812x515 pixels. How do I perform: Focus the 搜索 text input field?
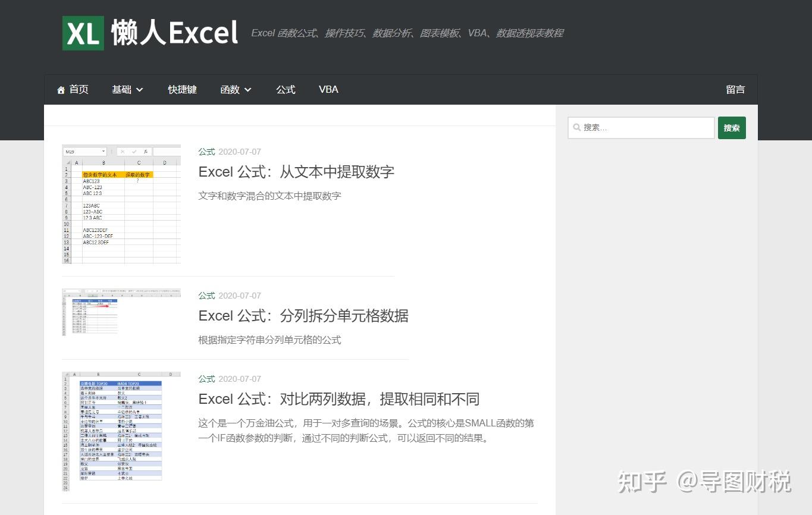641,128
